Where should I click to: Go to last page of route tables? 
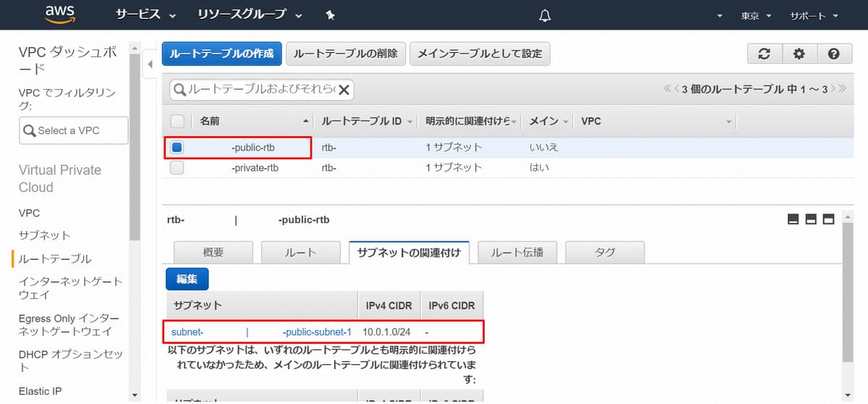841,89
